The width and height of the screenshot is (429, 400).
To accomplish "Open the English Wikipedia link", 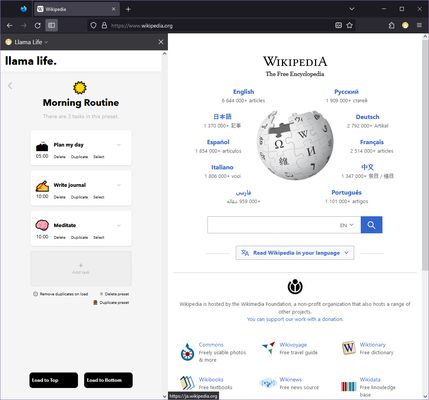I will [x=243, y=92].
